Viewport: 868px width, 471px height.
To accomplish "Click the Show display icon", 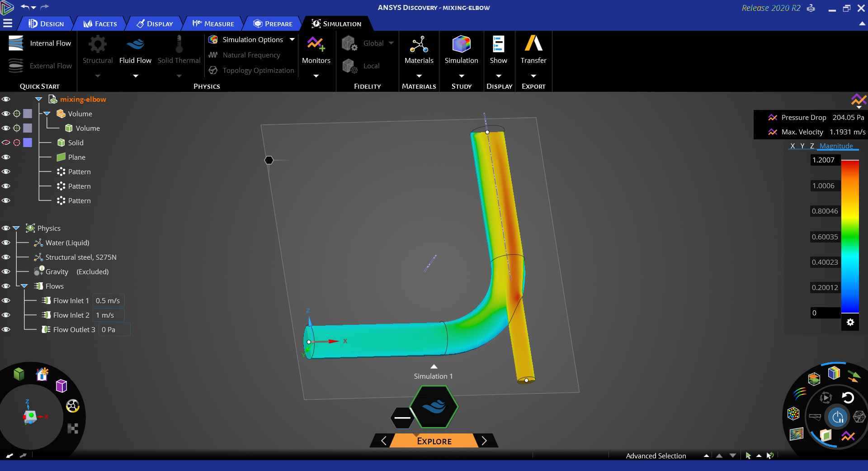I will 498,44.
